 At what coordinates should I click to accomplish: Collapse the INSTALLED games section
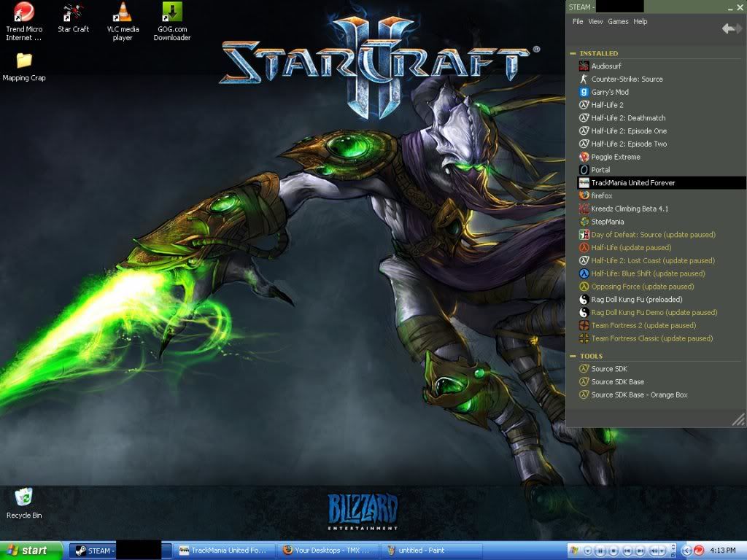click(x=573, y=53)
